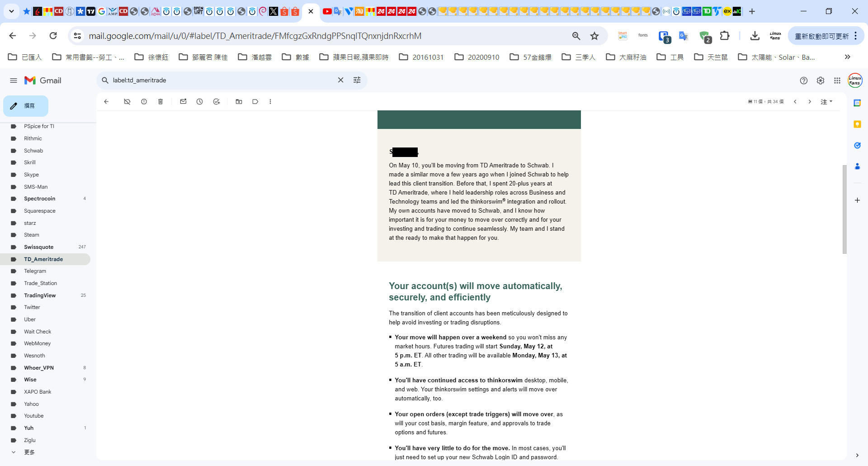Open the Move to folder icon
The width and height of the screenshot is (868, 466).
coord(239,102)
